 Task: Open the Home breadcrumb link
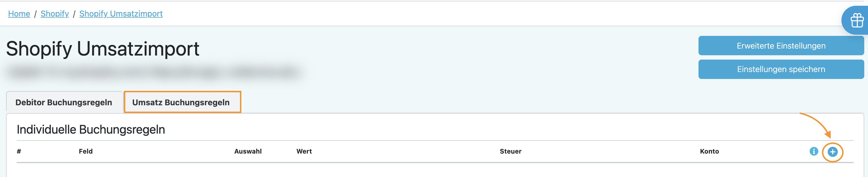[19, 14]
